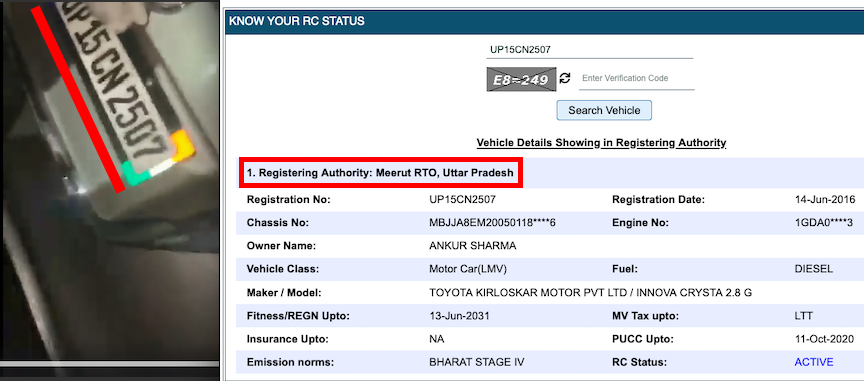Image resolution: width=864 pixels, height=381 pixels.
Task: Select the Owner Name: label
Action: (282, 246)
